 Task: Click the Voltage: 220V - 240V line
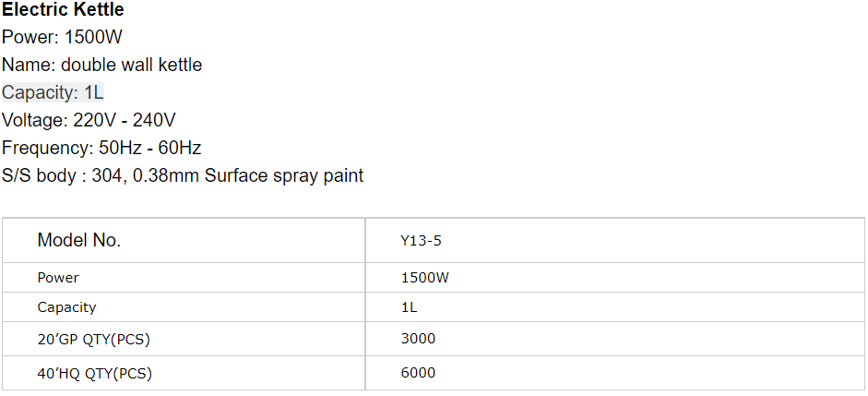click(x=89, y=120)
